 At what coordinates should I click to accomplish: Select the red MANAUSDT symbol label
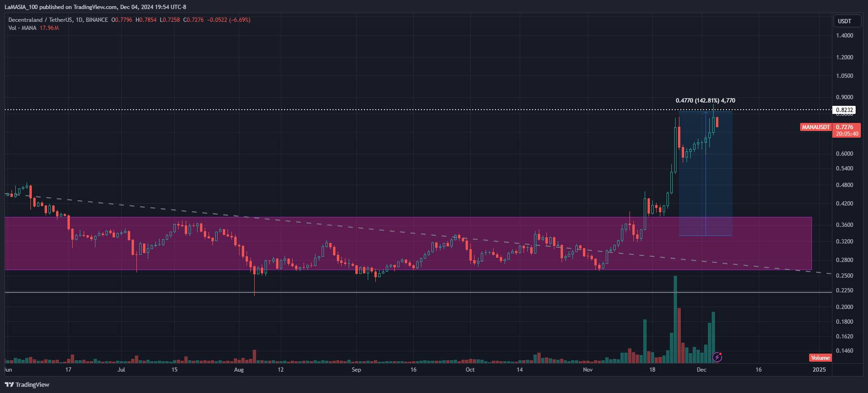click(816, 127)
